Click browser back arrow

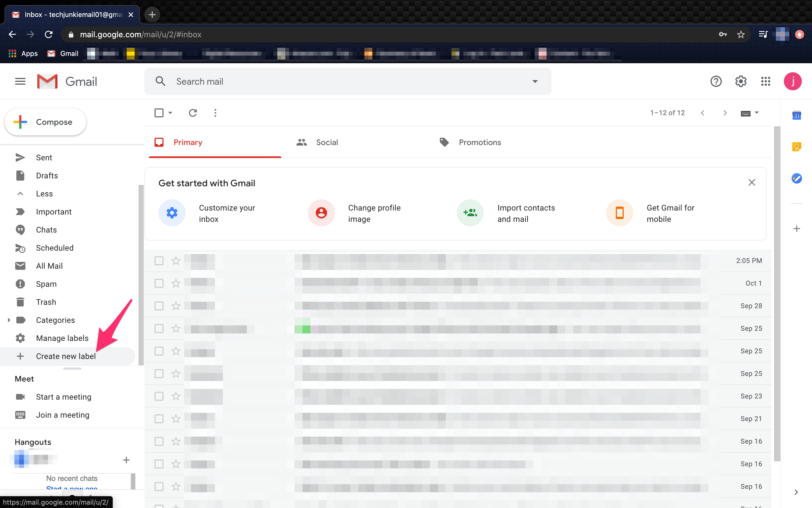click(12, 34)
